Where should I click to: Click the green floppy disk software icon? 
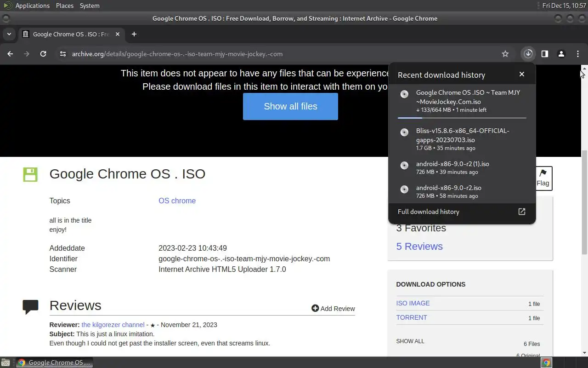(x=30, y=174)
